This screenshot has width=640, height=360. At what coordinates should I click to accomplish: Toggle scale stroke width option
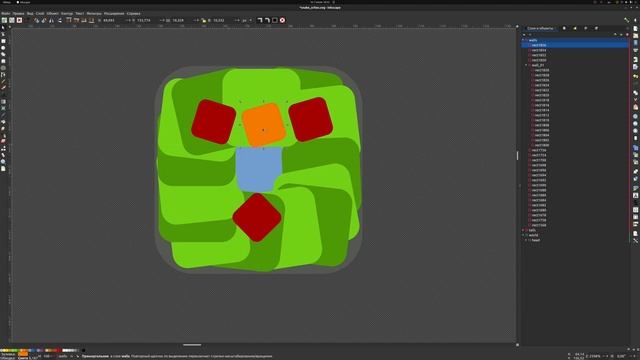coord(260,20)
